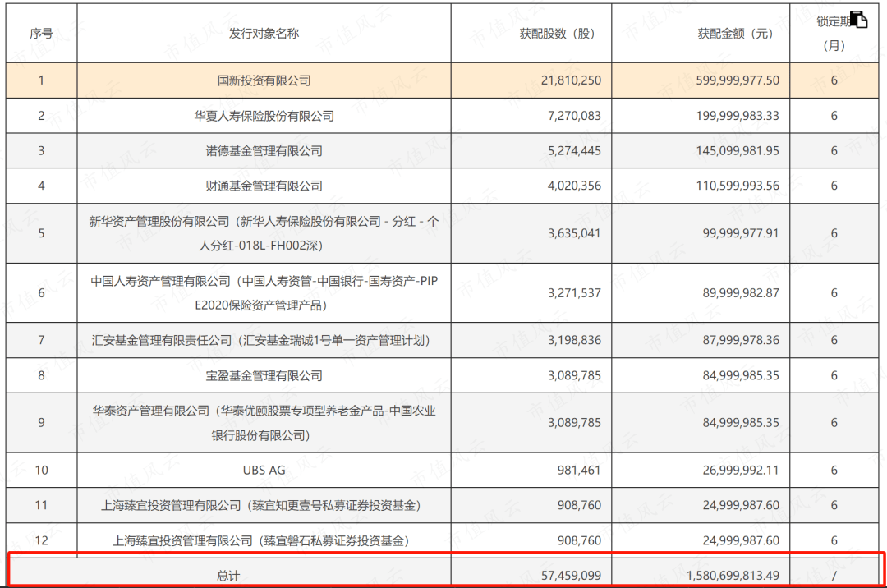Click the 诺德基金管理有限公司 row name
This screenshot has height=588, width=887.
[x=264, y=151]
